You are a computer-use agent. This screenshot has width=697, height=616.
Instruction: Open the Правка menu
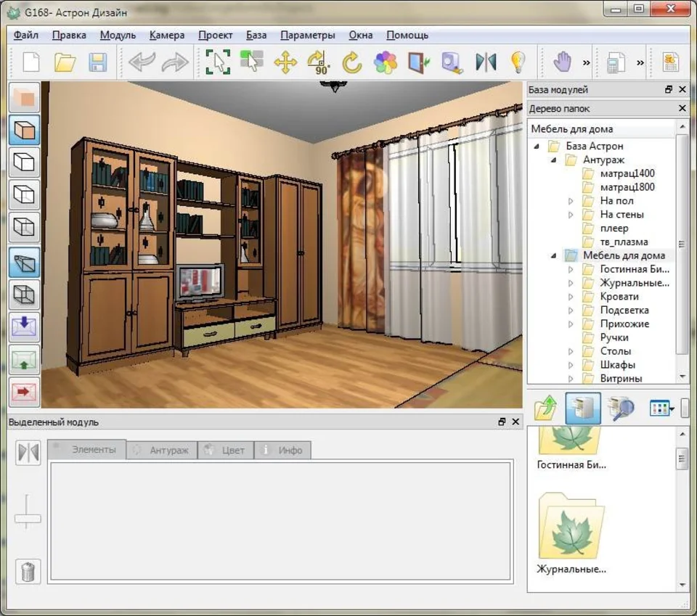click(69, 35)
